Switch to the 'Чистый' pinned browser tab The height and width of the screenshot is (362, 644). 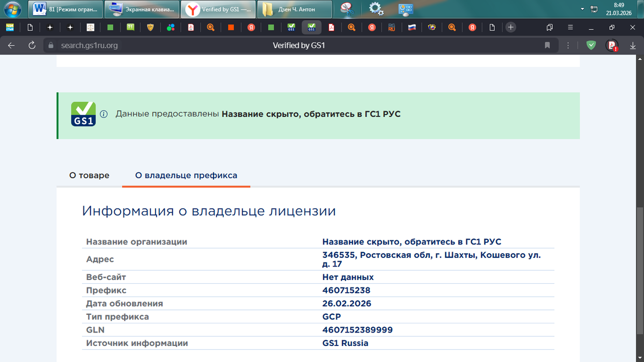(10, 27)
